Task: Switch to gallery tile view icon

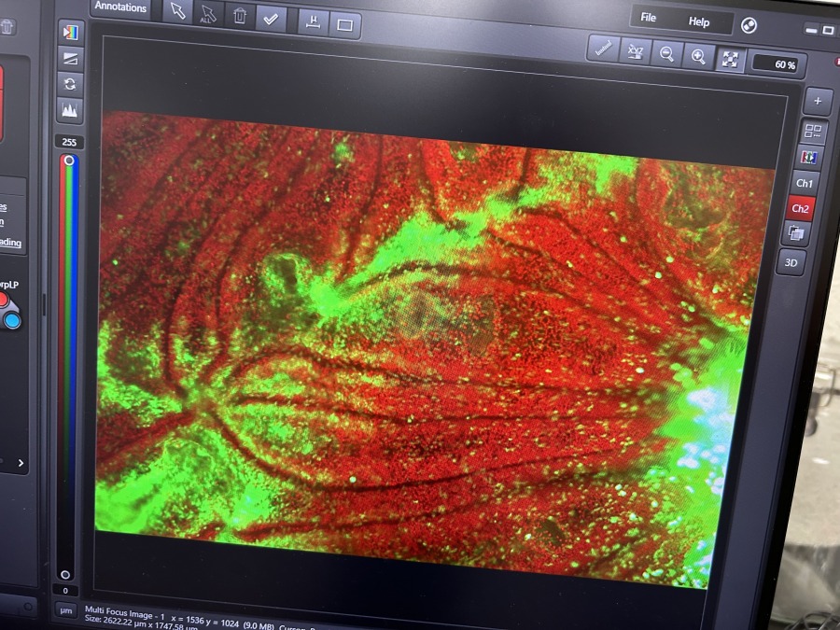Action: pyautogui.click(x=813, y=132)
